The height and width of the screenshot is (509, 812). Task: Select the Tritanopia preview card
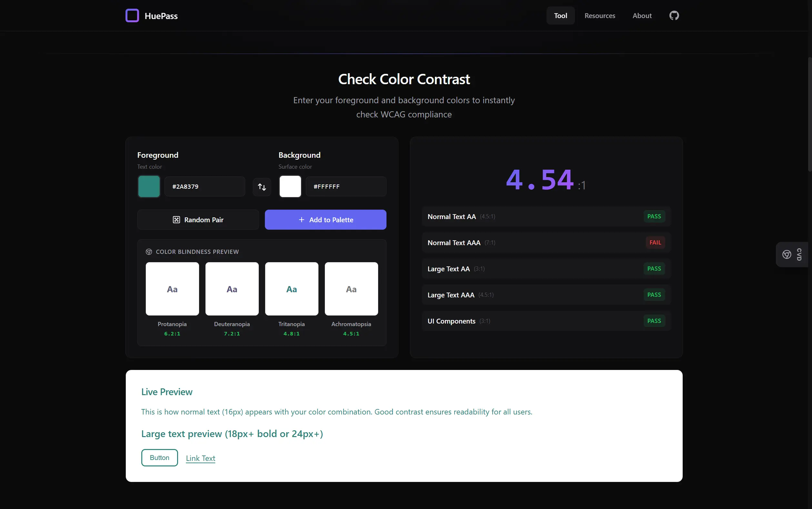click(291, 289)
